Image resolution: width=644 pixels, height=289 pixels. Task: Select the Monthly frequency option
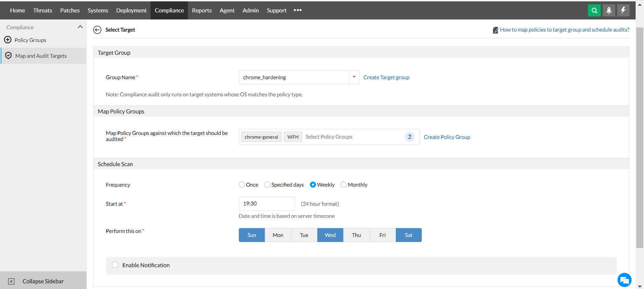pos(343,185)
